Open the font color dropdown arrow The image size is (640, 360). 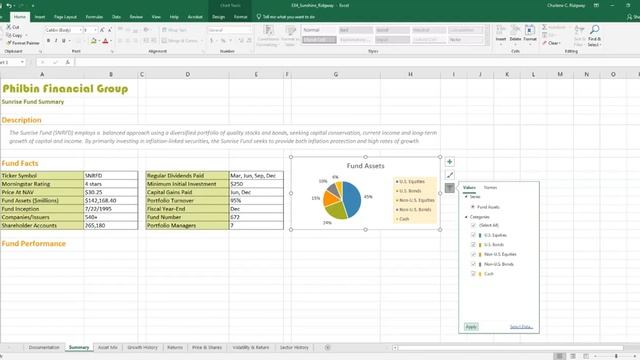[x=111, y=41]
